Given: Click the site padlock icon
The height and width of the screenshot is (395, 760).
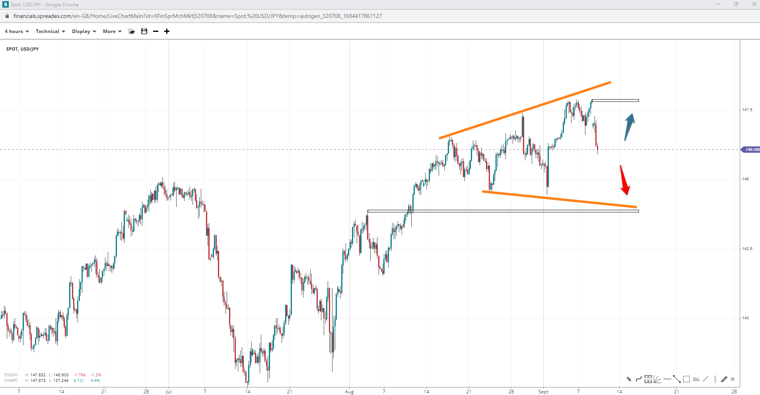Looking at the screenshot, I should pos(7,16).
